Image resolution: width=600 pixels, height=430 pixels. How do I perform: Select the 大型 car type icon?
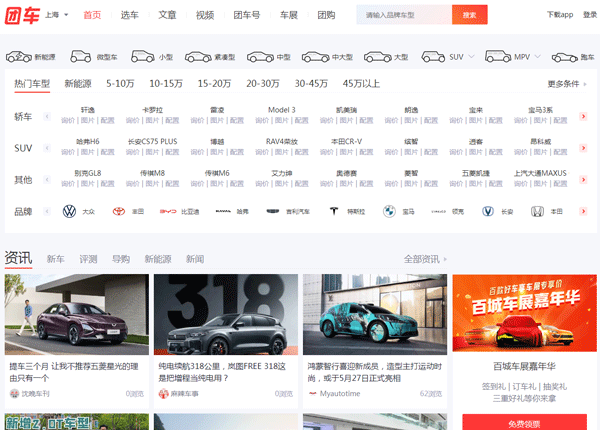(x=378, y=57)
